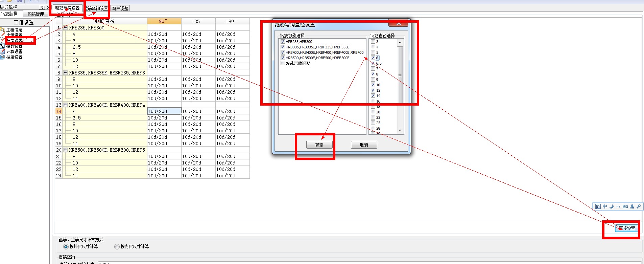Open the 弯曲调整 tab
The image size is (644, 264).
tap(120, 8)
